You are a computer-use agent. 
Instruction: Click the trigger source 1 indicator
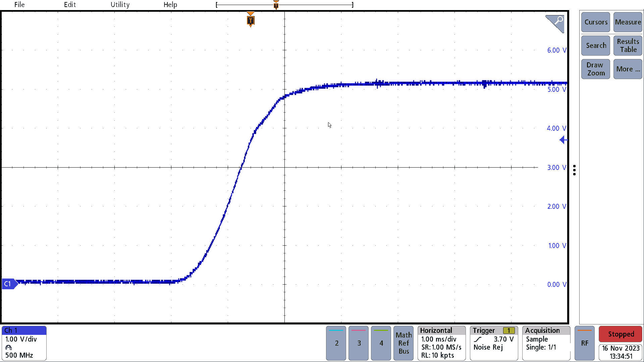pos(509,330)
